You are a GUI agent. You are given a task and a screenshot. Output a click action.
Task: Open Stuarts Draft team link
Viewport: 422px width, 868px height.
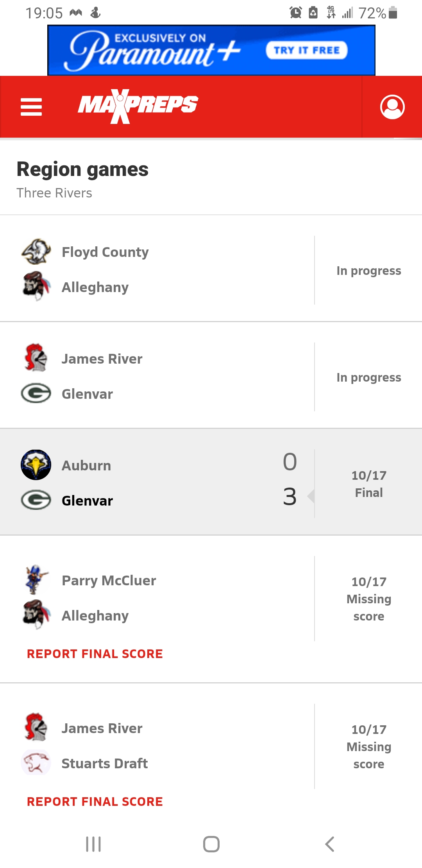(x=105, y=763)
